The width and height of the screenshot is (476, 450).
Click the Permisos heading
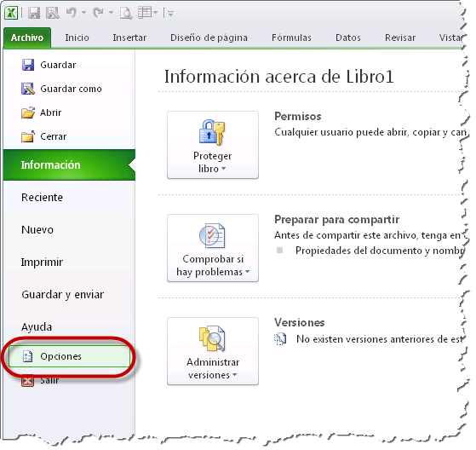point(298,117)
